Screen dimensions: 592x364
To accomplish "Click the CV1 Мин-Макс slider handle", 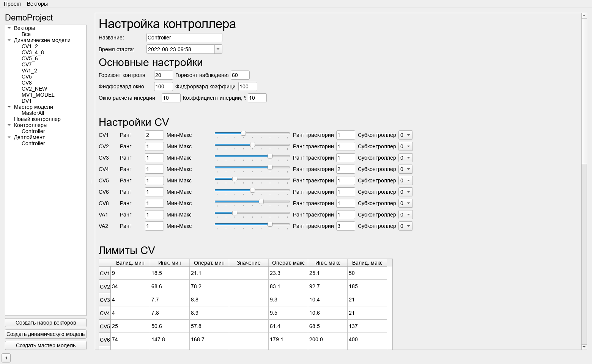I will tap(243, 133).
